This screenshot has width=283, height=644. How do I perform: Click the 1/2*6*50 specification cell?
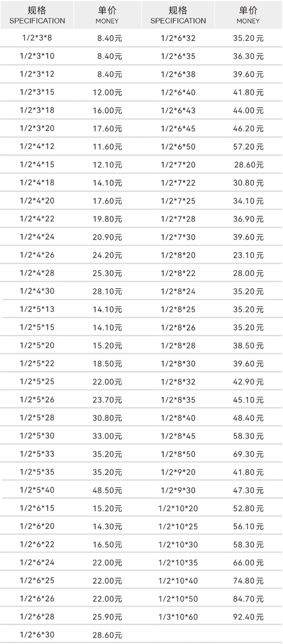178,147
